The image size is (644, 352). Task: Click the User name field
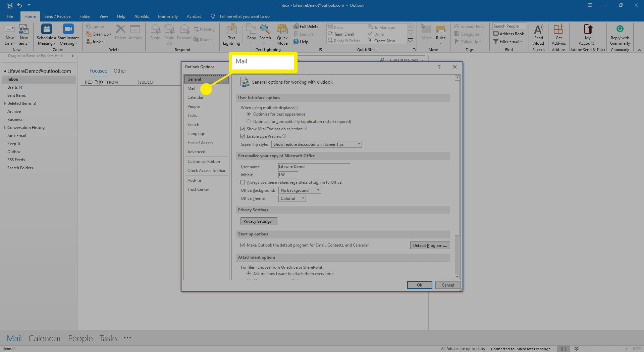point(314,167)
